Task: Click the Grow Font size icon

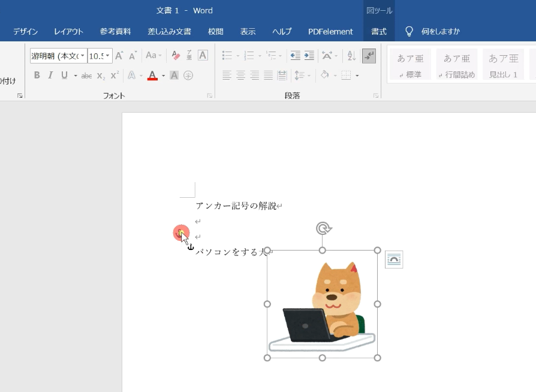Action: pos(119,56)
